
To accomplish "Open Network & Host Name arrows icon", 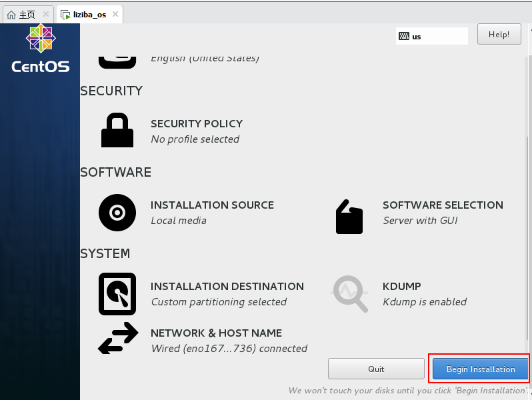I will [x=118, y=339].
